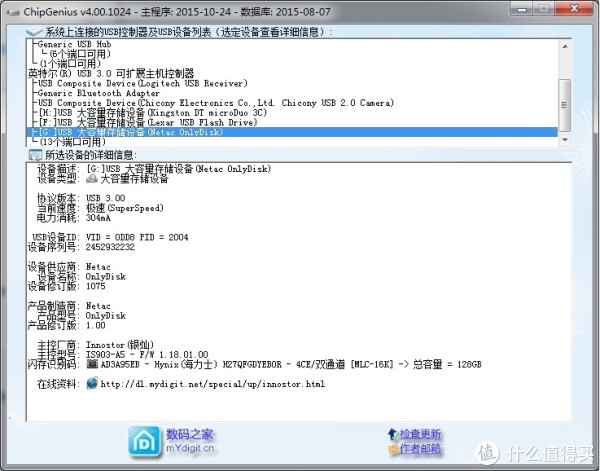
Task: Select the highlighted Netac OnlyDisk row
Action: [292, 132]
